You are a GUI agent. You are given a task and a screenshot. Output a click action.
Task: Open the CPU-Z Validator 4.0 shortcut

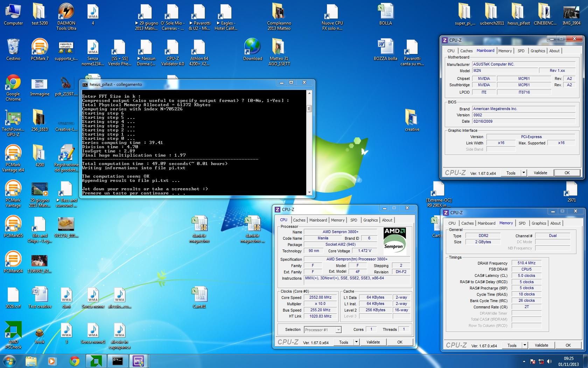click(x=173, y=52)
